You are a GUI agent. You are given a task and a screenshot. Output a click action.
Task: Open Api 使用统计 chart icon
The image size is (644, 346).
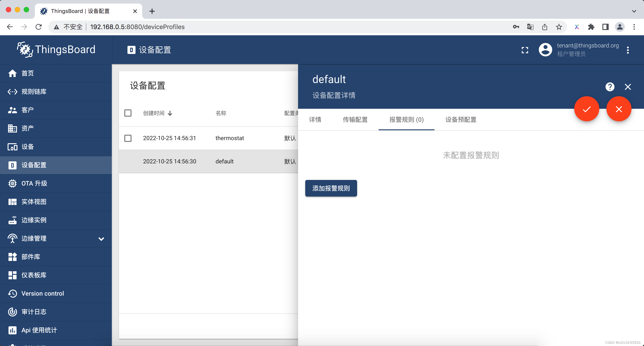point(12,330)
